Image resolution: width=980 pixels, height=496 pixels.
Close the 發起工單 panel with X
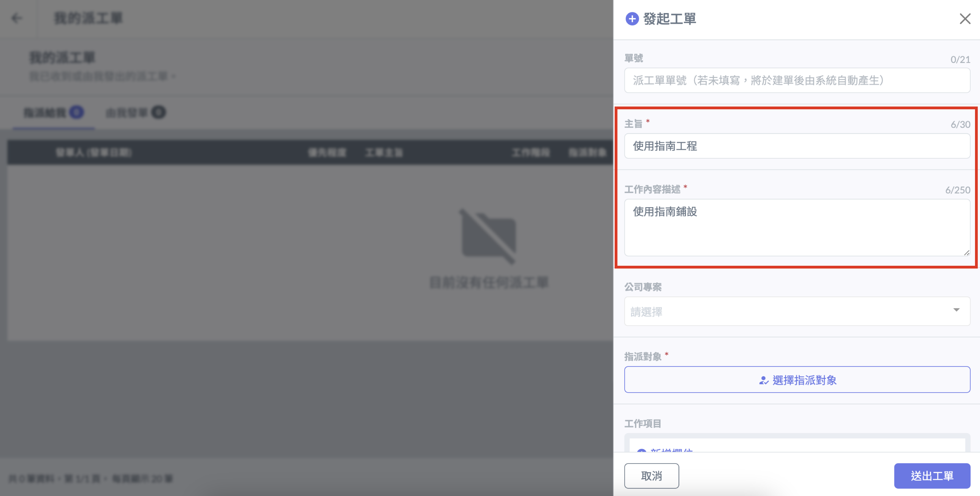coord(965,19)
